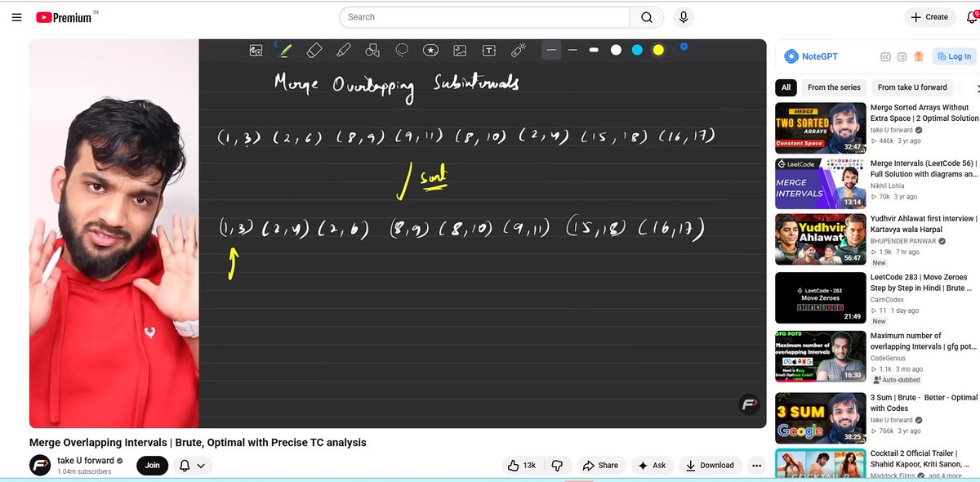Pick the yellow pen color

[x=658, y=51]
